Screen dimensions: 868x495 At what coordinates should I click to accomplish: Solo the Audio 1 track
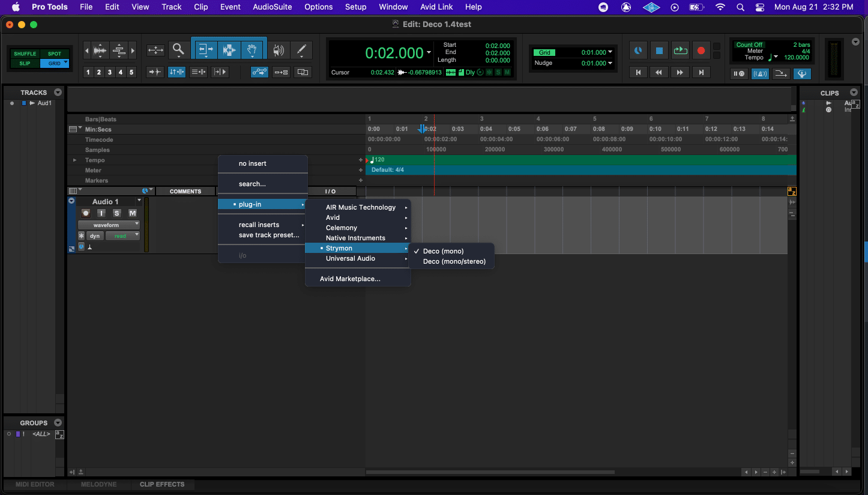click(x=116, y=213)
